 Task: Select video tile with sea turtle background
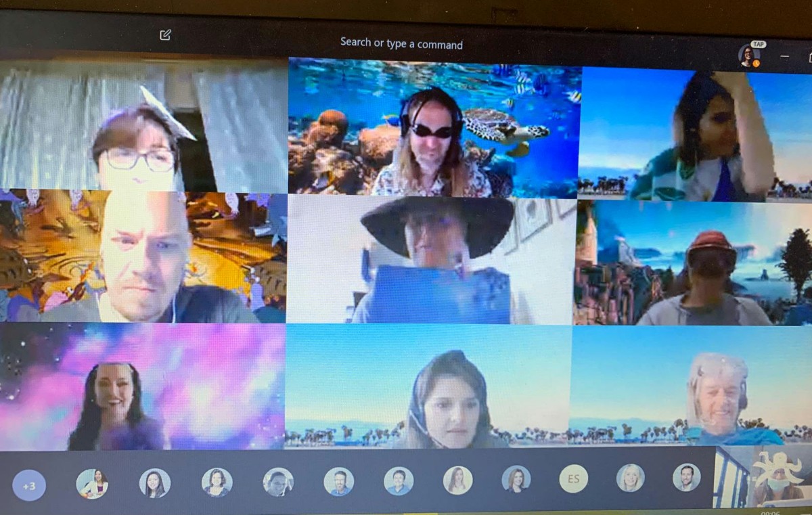434,127
